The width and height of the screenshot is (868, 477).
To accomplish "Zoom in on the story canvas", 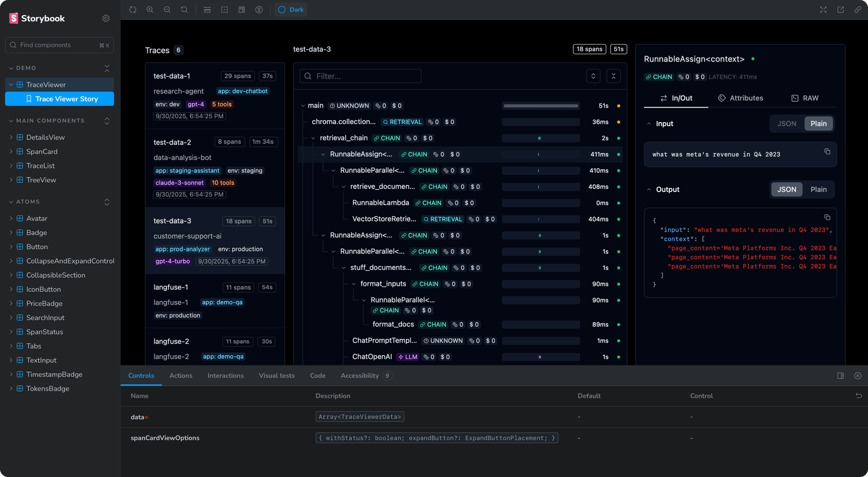I will click(150, 9).
